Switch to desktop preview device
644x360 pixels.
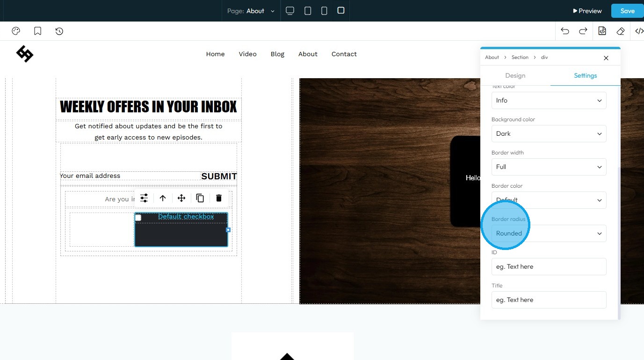(290, 11)
